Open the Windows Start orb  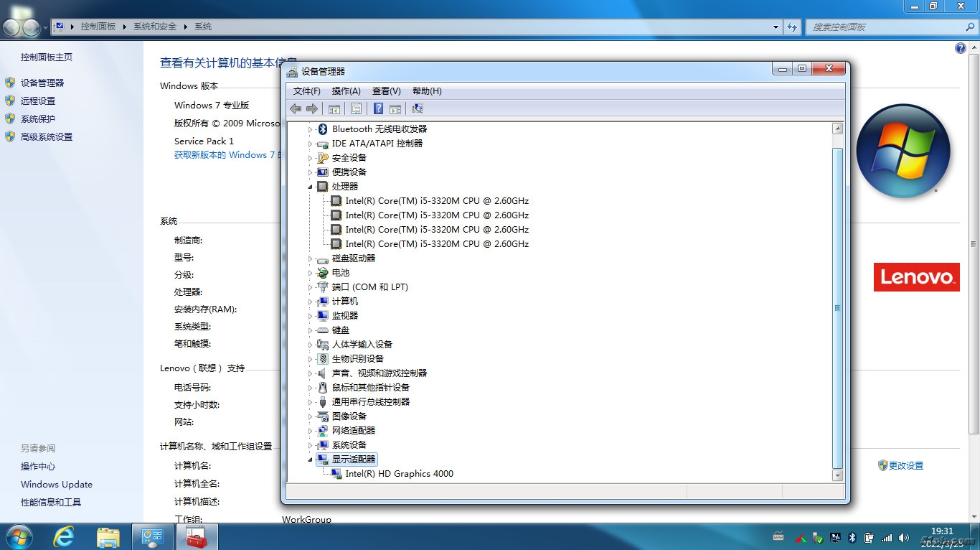(x=18, y=536)
